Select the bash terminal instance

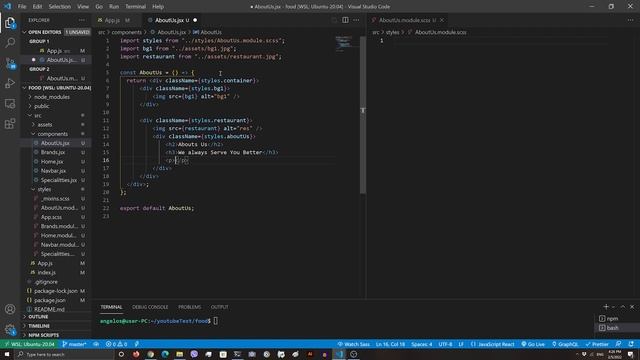click(x=616, y=328)
